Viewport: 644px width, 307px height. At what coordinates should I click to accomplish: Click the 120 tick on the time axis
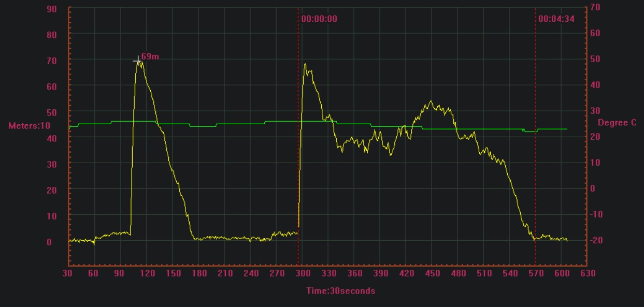click(147, 273)
